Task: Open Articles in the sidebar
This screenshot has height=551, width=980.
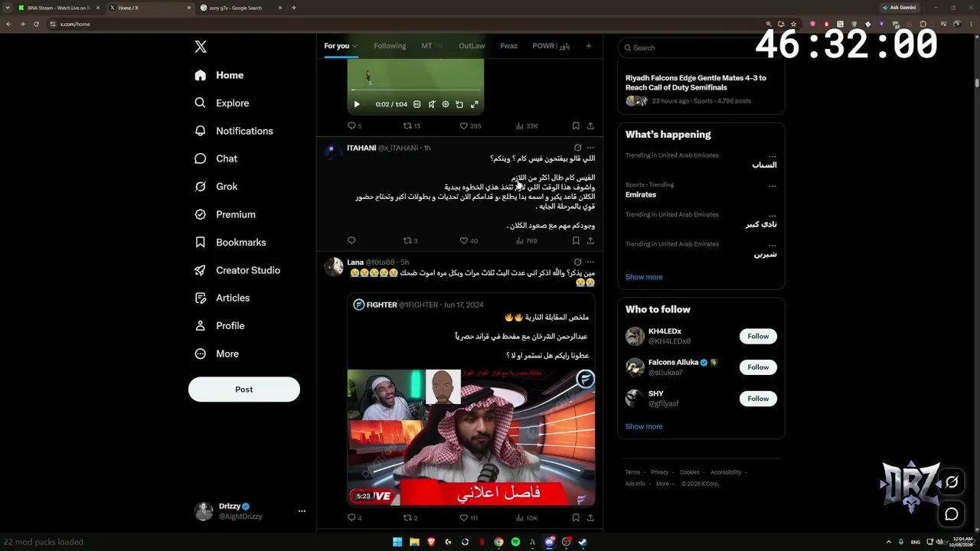Action: pos(222,298)
